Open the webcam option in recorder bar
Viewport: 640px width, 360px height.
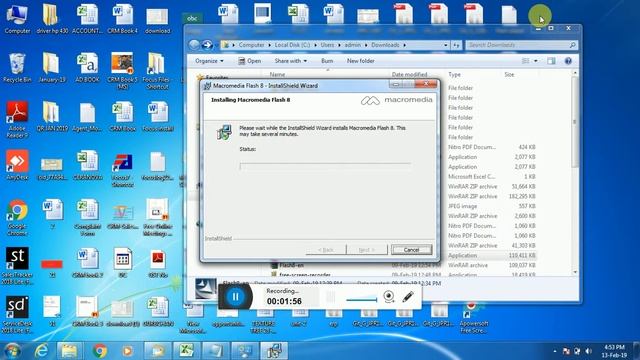389,297
